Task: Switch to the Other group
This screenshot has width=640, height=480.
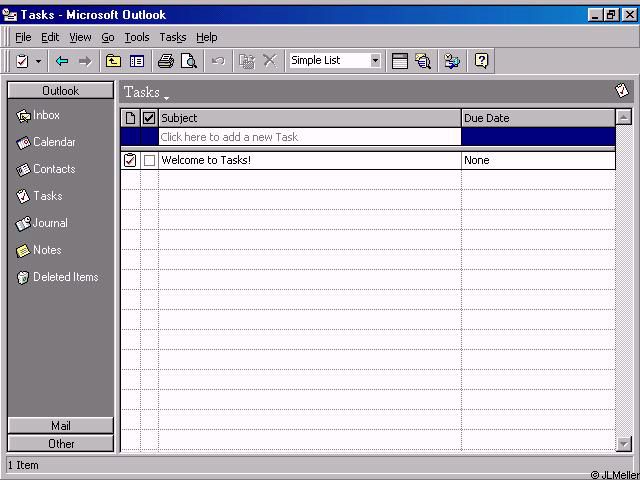Action: [x=60, y=444]
